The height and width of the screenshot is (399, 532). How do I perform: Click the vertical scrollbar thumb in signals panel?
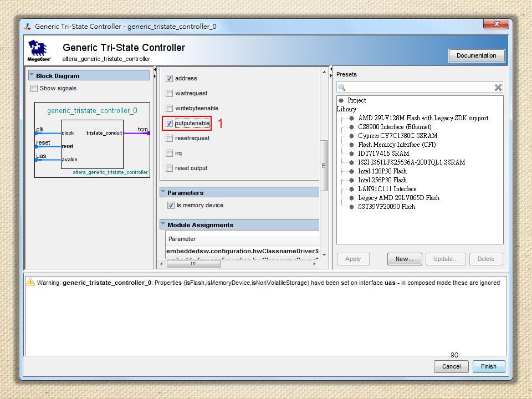pyautogui.click(x=324, y=166)
